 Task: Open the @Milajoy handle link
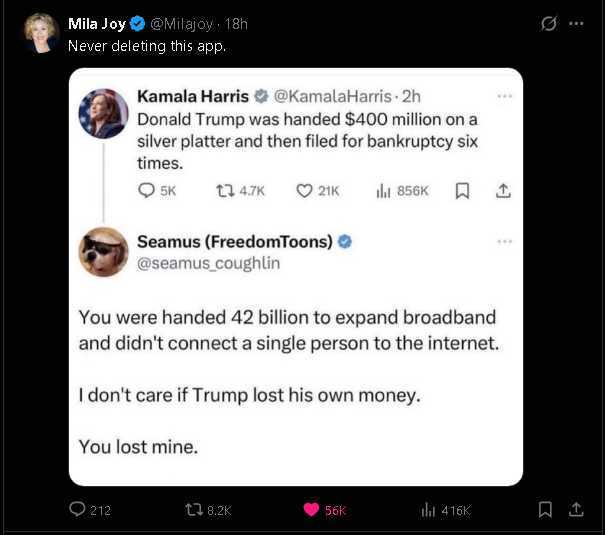[183, 24]
